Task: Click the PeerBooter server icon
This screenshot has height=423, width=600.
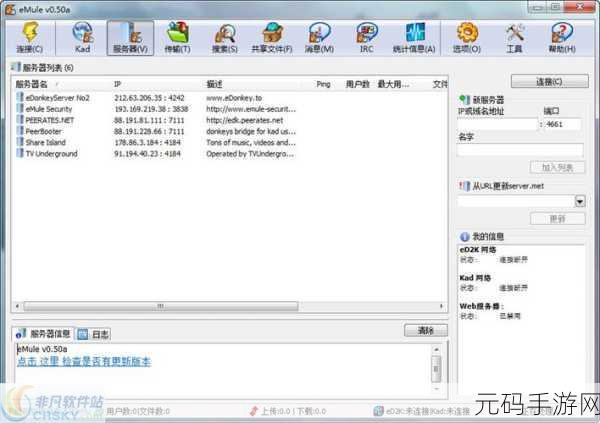Action: coord(20,131)
